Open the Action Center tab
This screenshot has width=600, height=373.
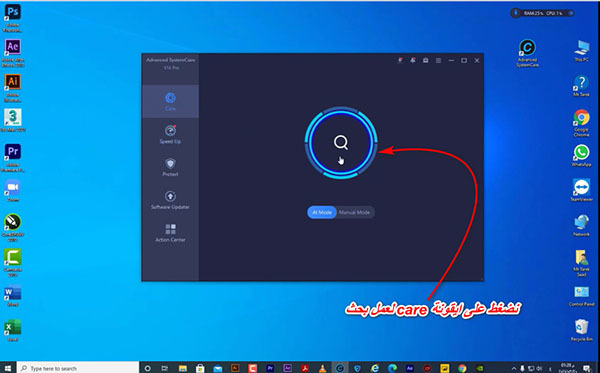pos(170,233)
